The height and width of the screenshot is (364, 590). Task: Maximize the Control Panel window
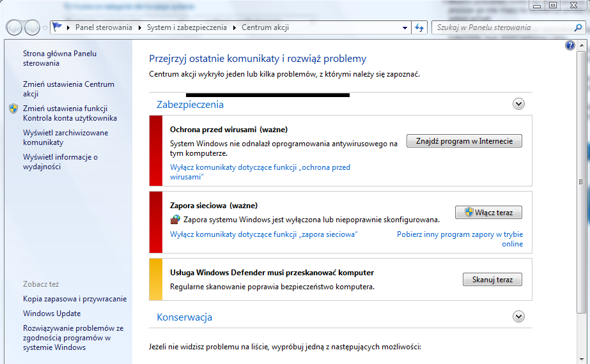click(x=553, y=5)
